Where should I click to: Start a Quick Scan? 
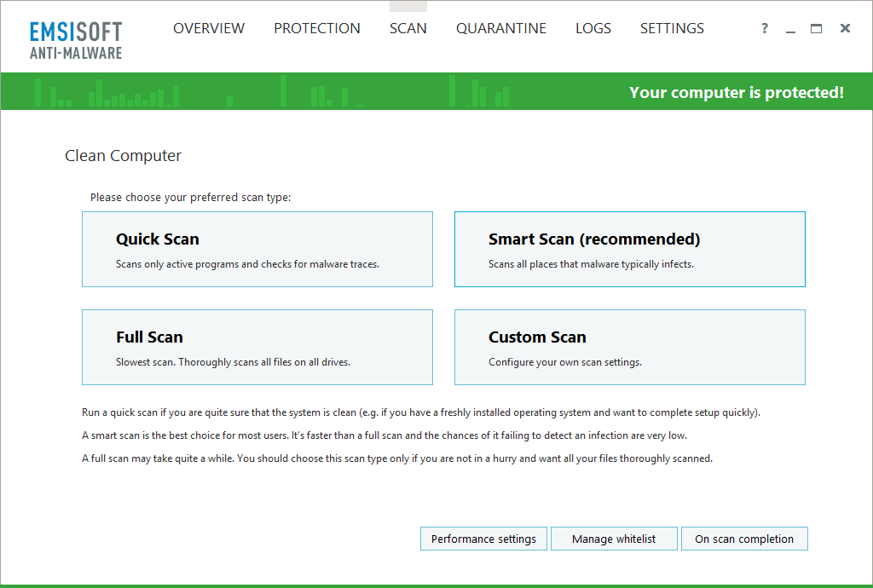(257, 249)
